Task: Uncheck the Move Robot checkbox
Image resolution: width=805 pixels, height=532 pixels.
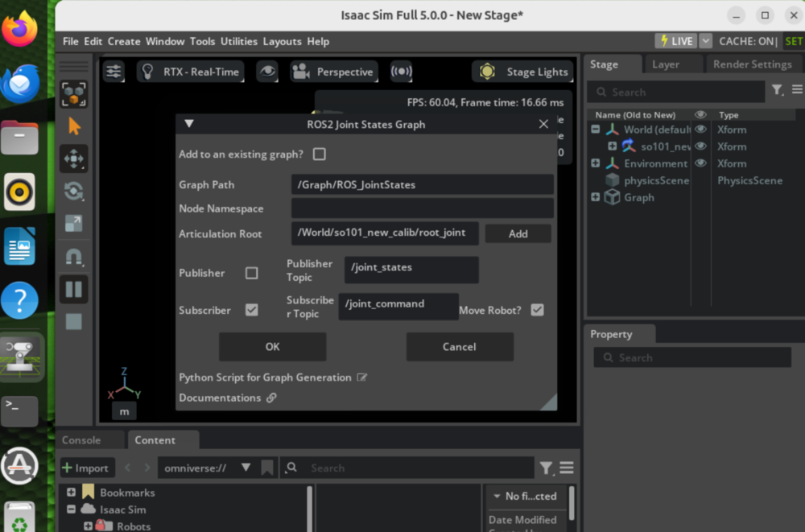Action: coord(537,310)
